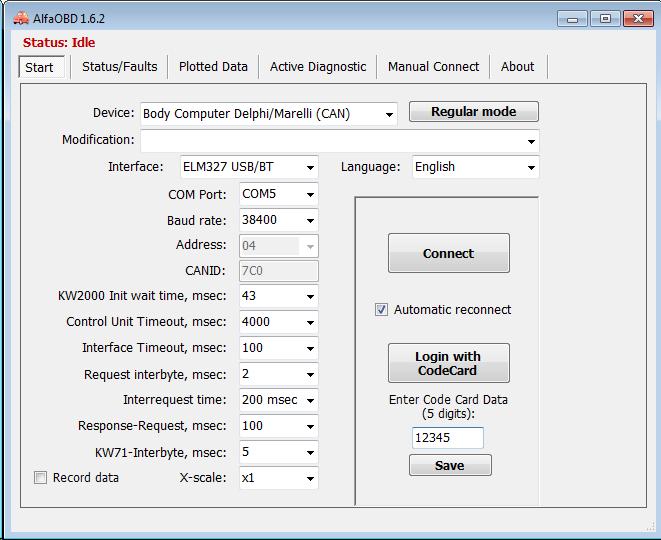Viewport: 661px width, 540px height.
Task: Click the Code Card Data input field
Action: coord(447,438)
